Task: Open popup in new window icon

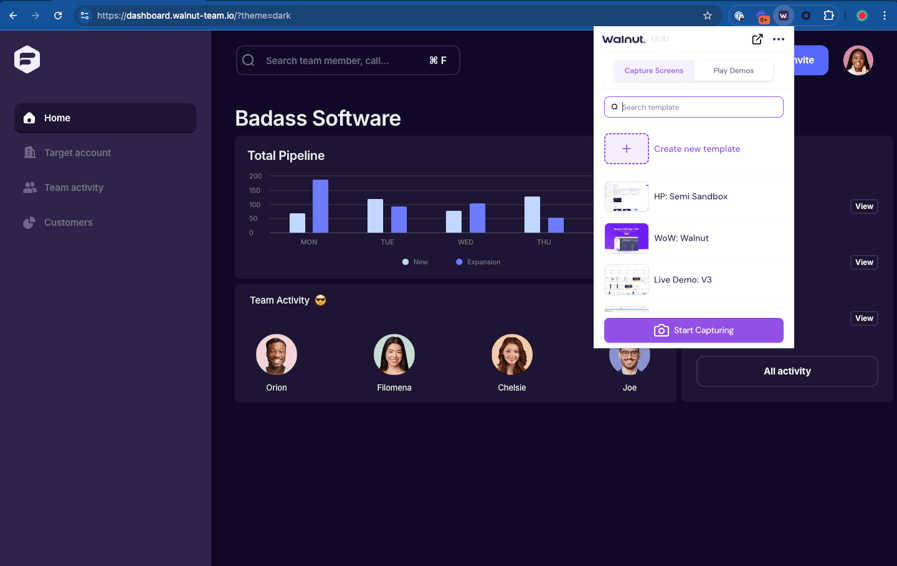Action: point(757,39)
